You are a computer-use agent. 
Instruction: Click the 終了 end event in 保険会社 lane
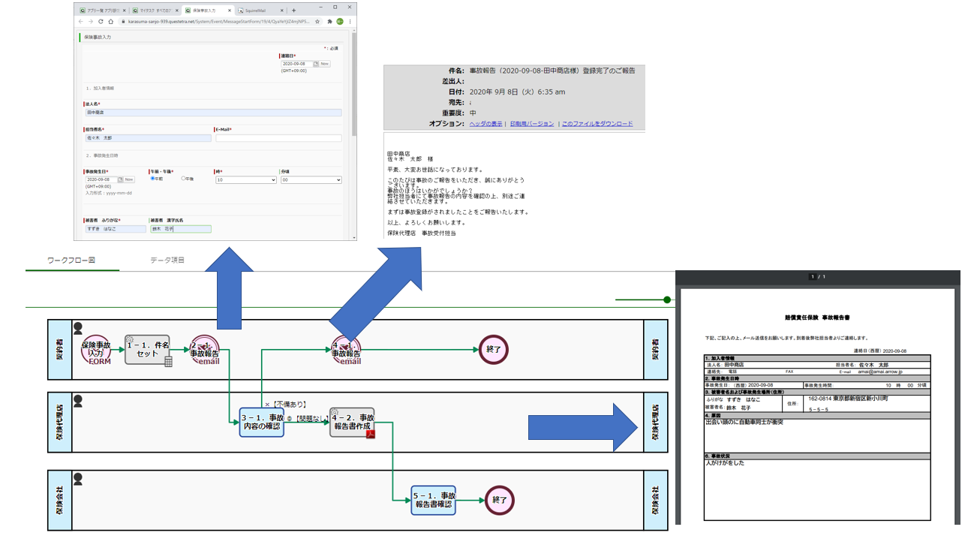pos(500,500)
